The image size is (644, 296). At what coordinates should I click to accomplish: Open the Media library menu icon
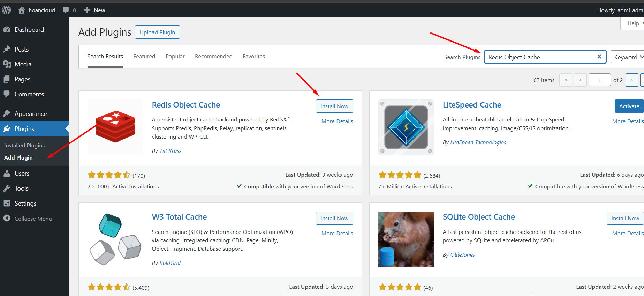pyautogui.click(x=7, y=64)
